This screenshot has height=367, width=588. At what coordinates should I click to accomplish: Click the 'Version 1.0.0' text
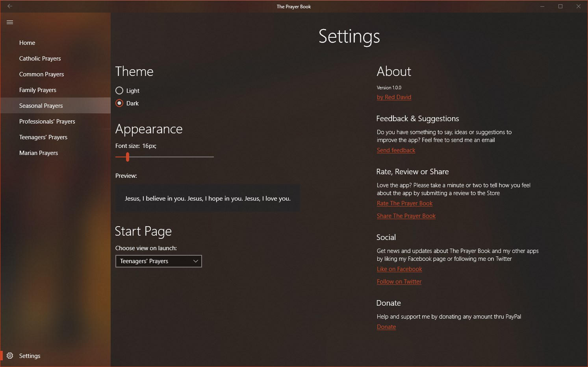[389, 88]
